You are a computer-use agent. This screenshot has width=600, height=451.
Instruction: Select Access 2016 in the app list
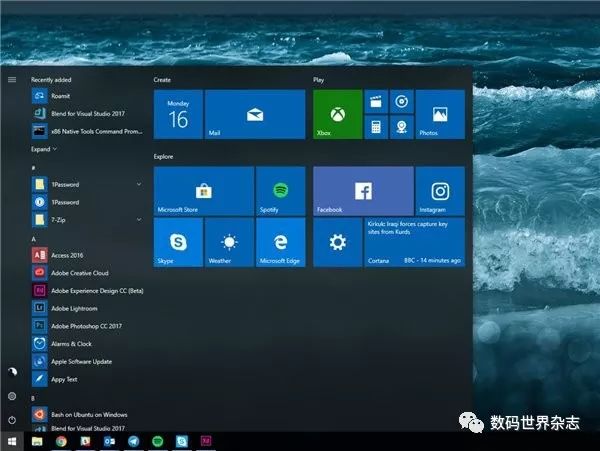pyautogui.click(x=66, y=255)
